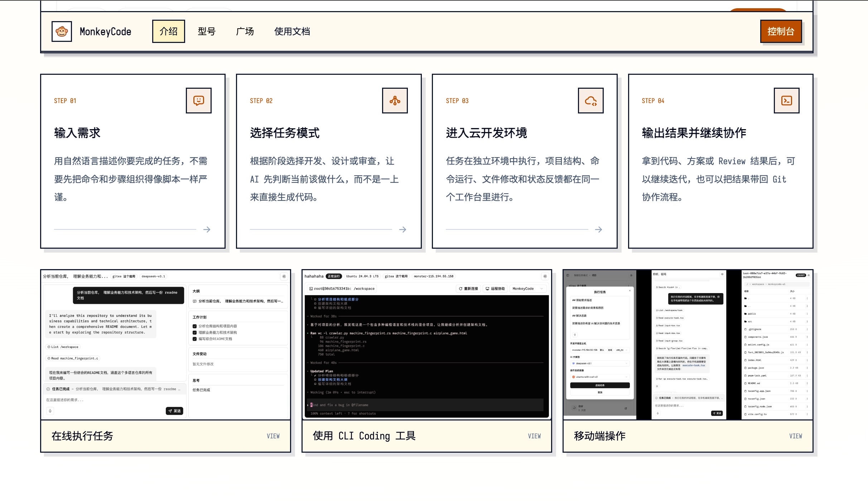868x501 pixels.
Task: Click VIEW next to 在线执行任务
Action: [x=273, y=436]
